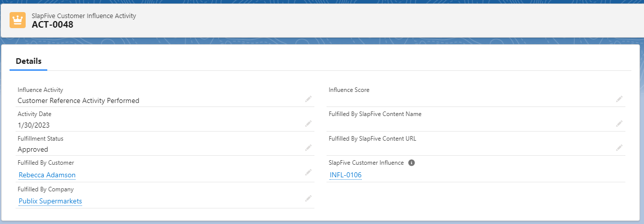Edit the Fulfilled By Company field

(308, 199)
